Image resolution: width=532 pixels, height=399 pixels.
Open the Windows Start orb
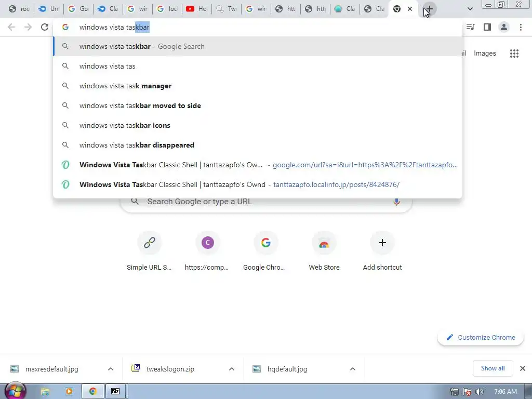15,392
